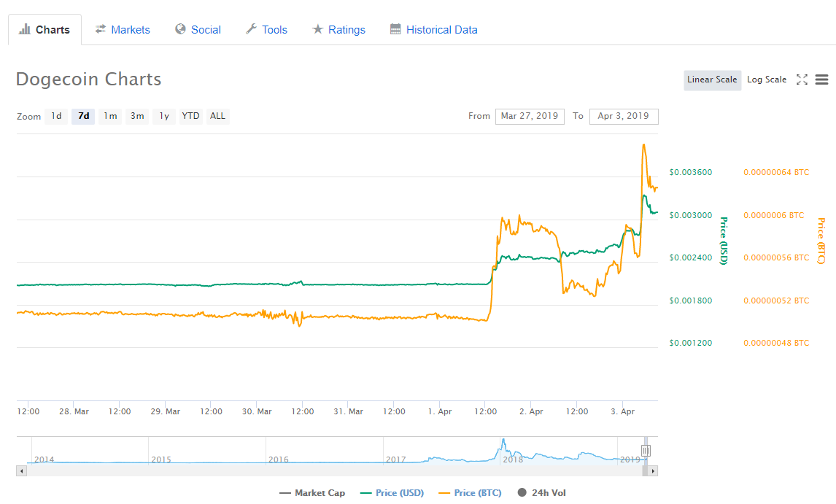The width and height of the screenshot is (836, 504).
Task: Set zoom to 1m range
Action: point(110,116)
